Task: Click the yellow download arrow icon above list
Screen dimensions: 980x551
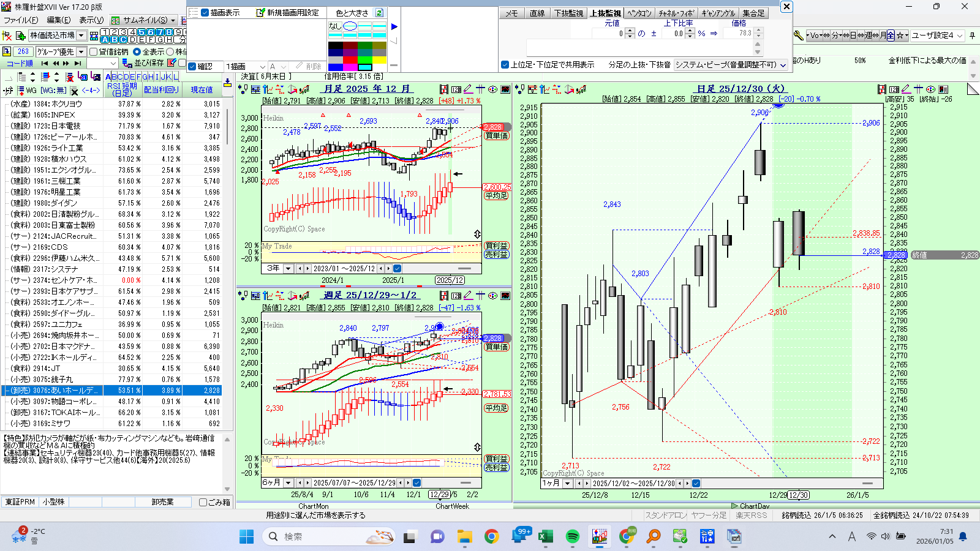Action: tap(227, 82)
